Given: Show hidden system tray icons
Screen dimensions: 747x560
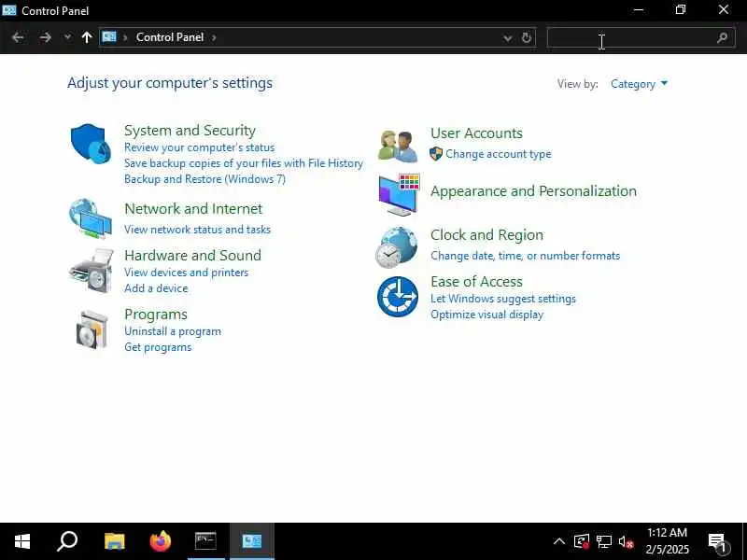Looking at the screenshot, I should (x=558, y=542).
